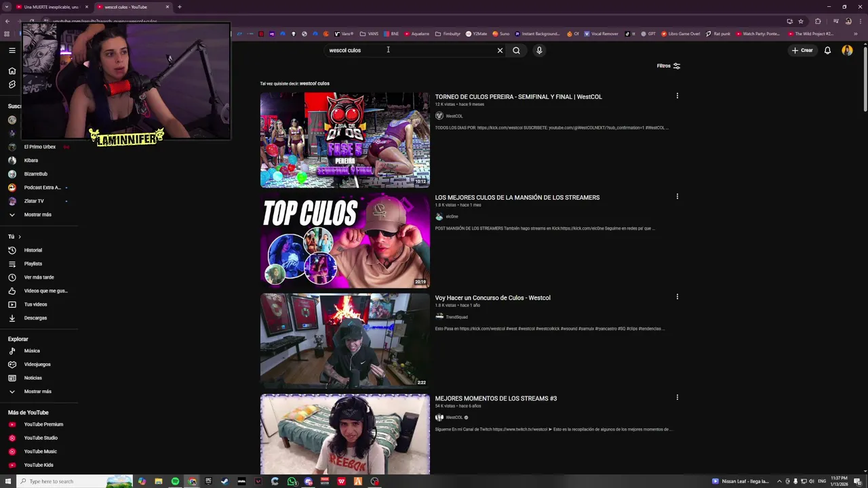Viewport: 868px width, 488px height.
Task: Open the account avatar menu
Action: pyautogui.click(x=847, y=50)
